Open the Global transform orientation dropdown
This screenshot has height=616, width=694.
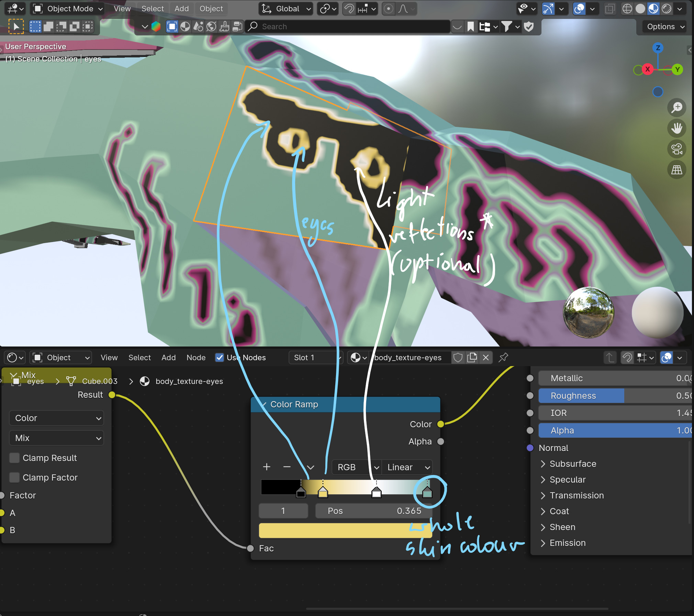[286, 9]
